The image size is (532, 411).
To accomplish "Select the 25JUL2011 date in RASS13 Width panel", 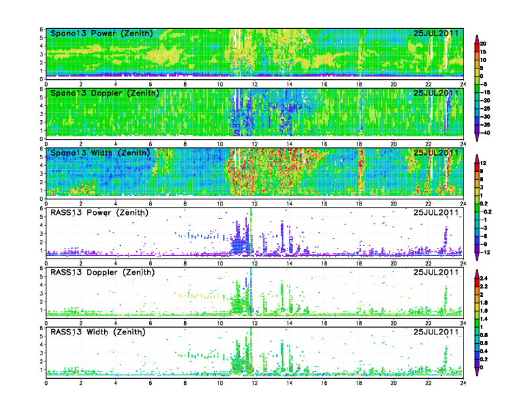I will pos(436,332).
